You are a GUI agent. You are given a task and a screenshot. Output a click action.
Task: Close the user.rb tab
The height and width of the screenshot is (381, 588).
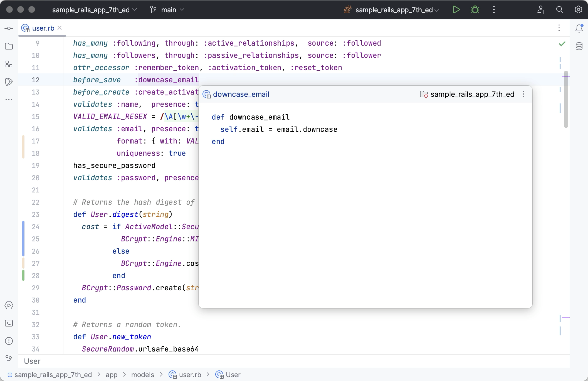click(x=60, y=28)
